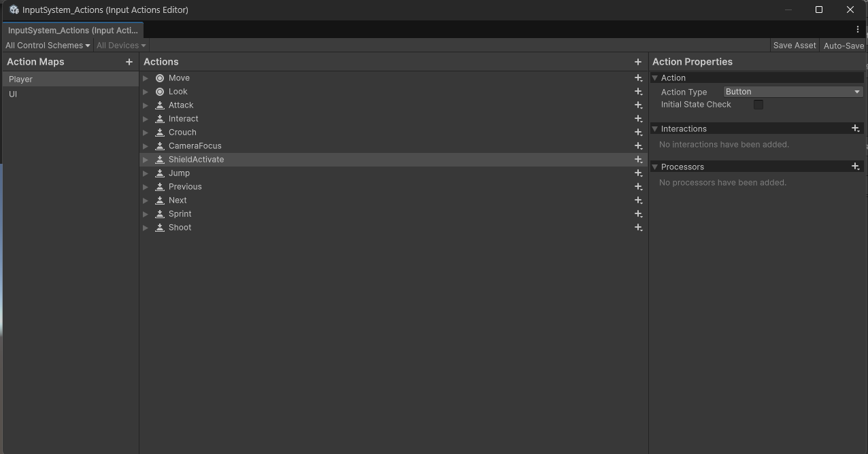Add binding to the Shoot action

coord(638,228)
